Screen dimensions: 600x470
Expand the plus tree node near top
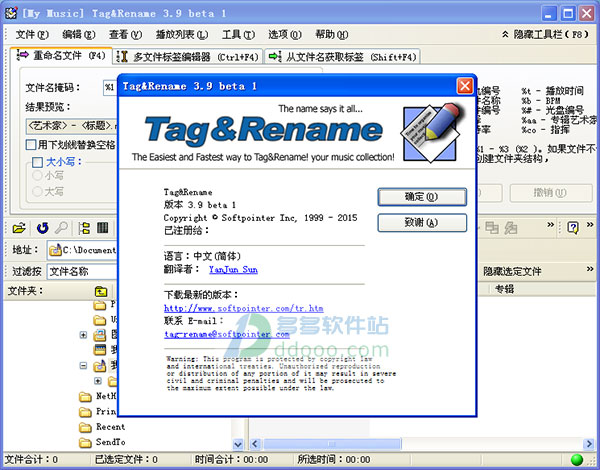pyautogui.click(x=83, y=335)
